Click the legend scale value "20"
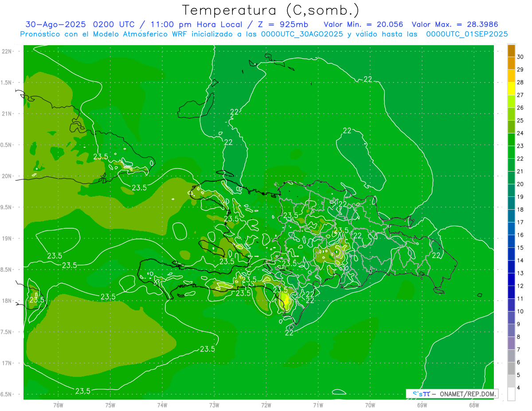The width and height of the screenshot is (532, 411). pos(520,184)
